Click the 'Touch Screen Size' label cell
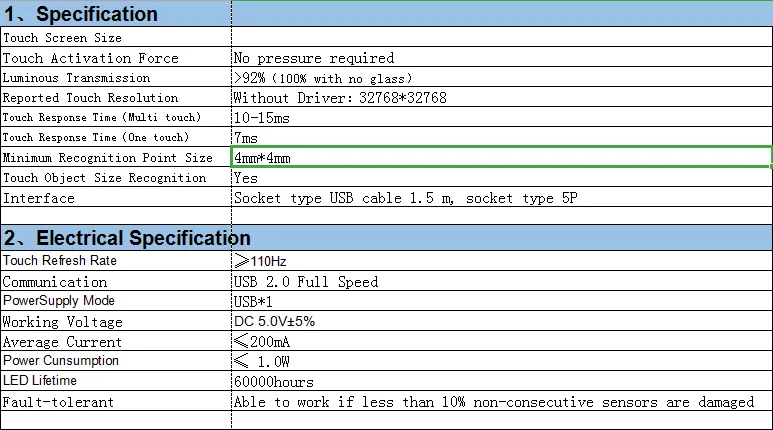Screen dimensions: 773x430 116,37
